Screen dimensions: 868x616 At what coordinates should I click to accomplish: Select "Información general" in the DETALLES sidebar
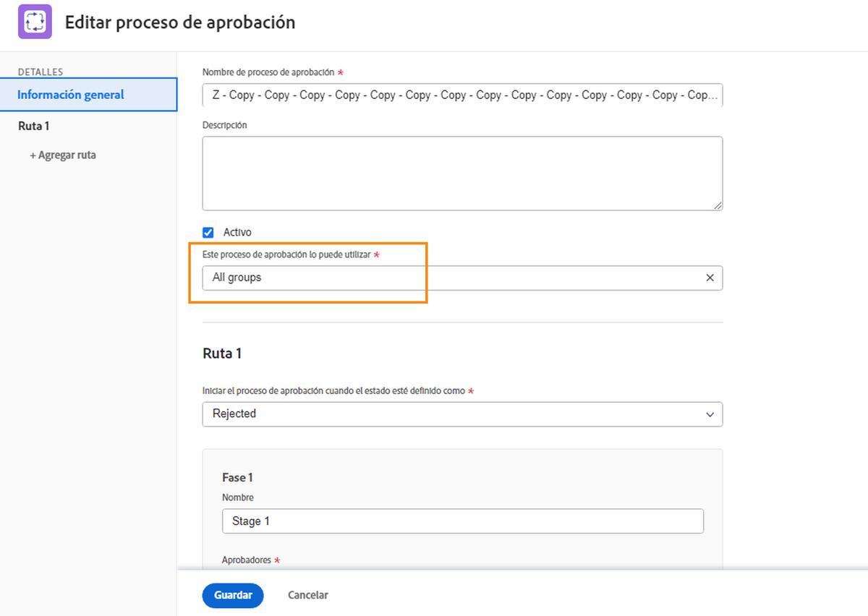click(70, 94)
